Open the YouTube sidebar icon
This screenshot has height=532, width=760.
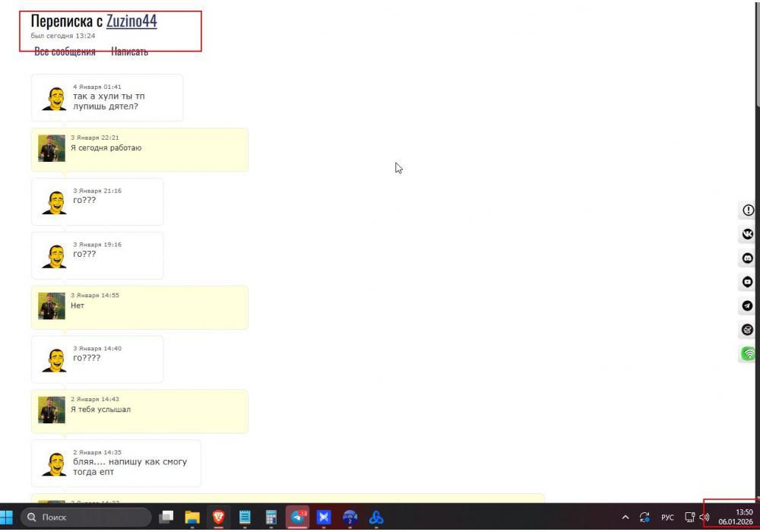[748, 282]
